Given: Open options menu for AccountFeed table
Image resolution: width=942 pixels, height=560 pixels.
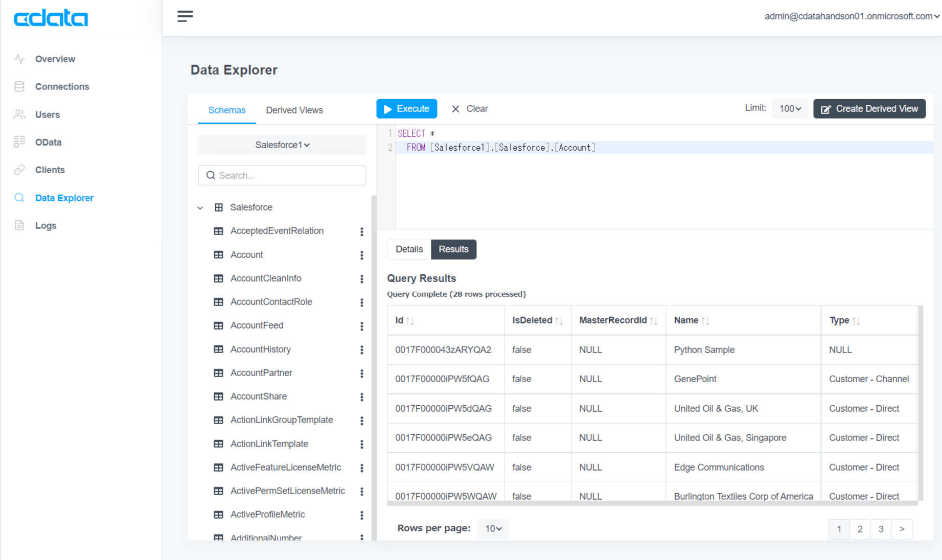Looking at the screenshot, I should (x=361, y=326).
